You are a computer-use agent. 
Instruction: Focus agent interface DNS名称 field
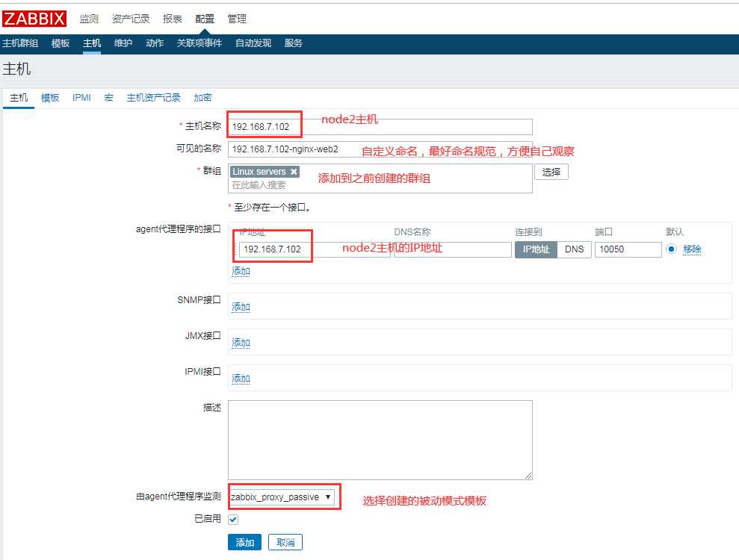pos(453,249)
